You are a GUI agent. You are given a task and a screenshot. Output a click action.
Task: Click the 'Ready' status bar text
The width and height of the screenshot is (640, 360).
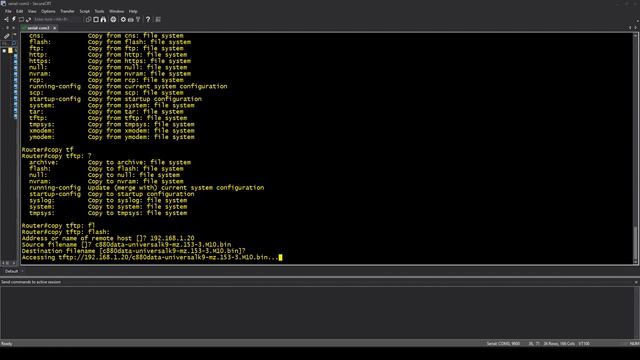7,344
